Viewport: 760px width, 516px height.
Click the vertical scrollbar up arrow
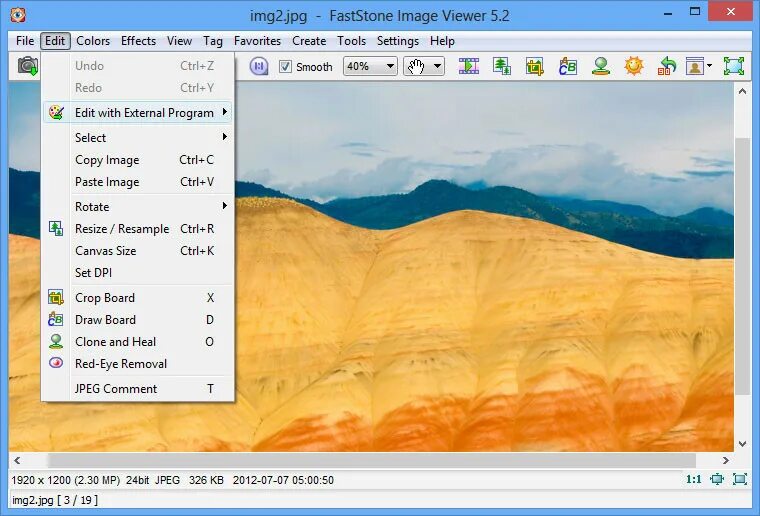742,91
